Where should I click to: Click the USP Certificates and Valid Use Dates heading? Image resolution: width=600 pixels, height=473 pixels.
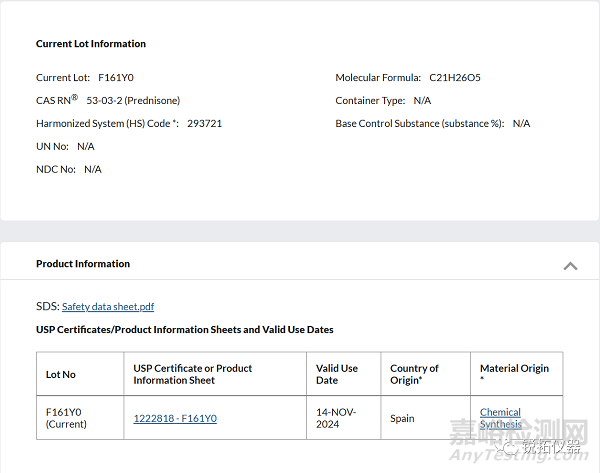pyautogui.click(x=185, y=330)
